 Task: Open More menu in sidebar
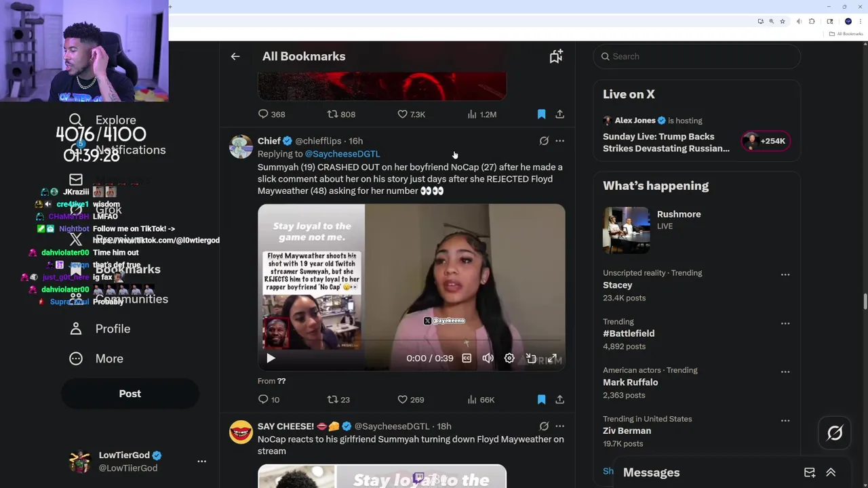(x=96, y=359)
